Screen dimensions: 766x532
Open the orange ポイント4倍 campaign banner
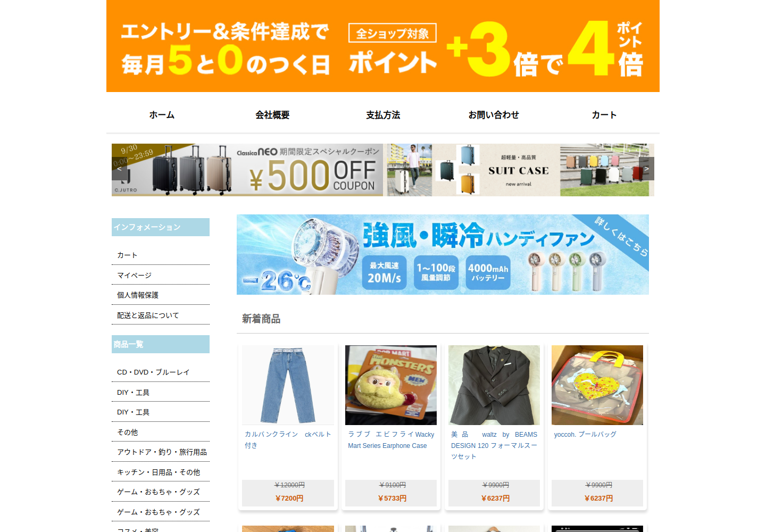point(383,46)
